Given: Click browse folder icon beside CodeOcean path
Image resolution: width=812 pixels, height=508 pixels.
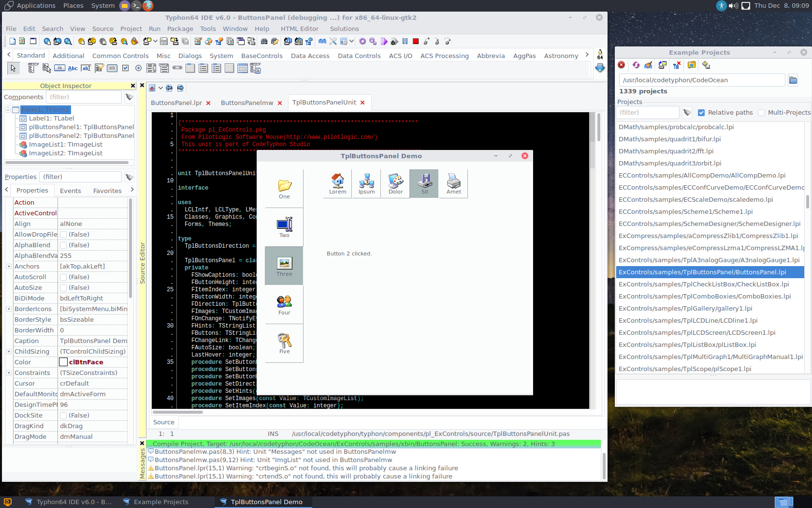Looking at the screenshot, I should pos(793,80).
